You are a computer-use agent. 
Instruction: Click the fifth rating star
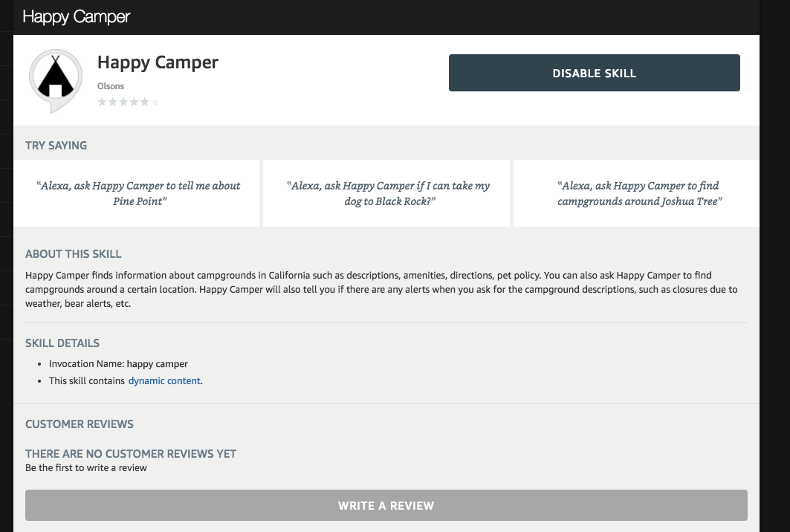[x=145, y=103]
